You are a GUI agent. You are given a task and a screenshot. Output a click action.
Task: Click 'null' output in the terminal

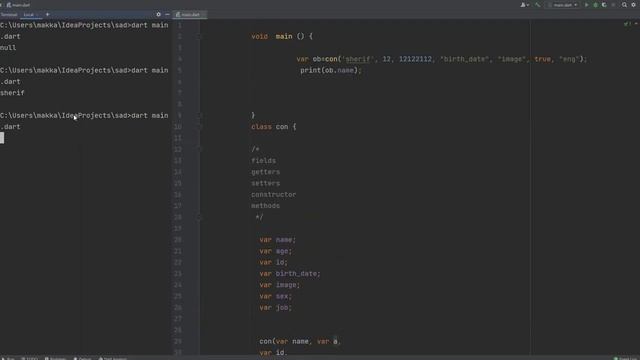pos(8,48)
